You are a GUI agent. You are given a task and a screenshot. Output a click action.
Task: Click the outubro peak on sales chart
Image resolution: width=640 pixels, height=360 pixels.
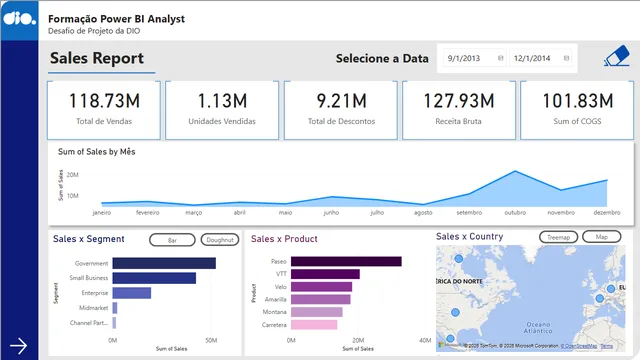tap(515, 171)
